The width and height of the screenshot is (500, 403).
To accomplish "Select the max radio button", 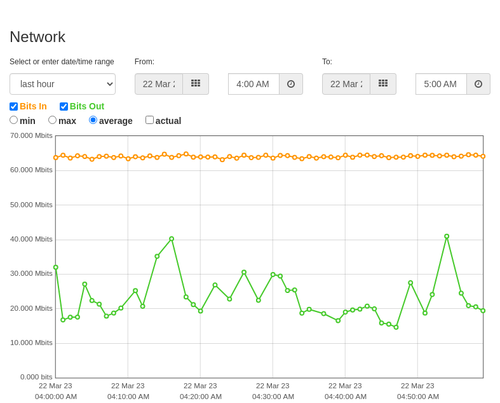I will (52, 120).
